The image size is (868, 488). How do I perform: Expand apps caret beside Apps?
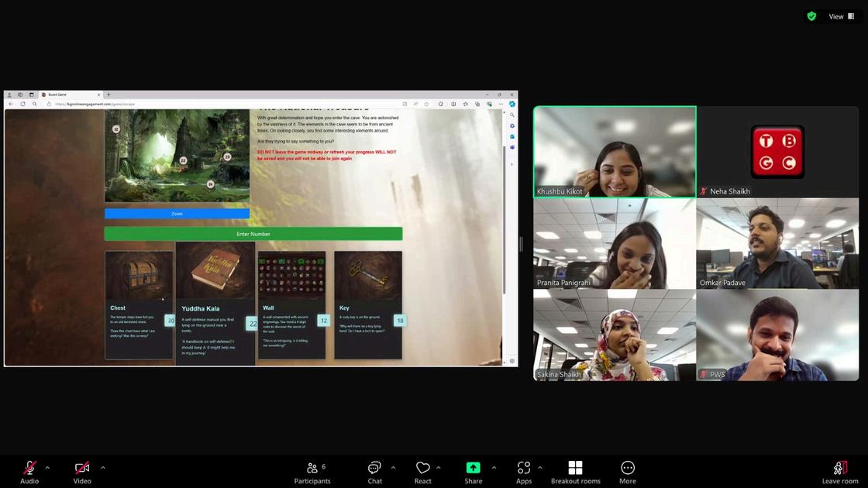pyautogui.click(x=540, y=468)
